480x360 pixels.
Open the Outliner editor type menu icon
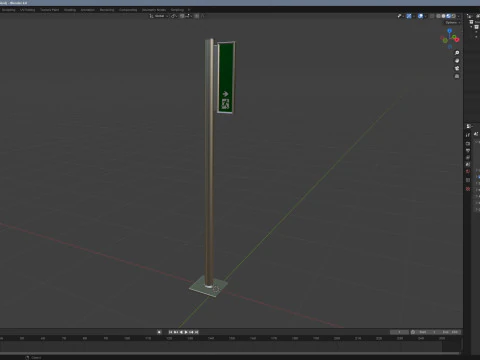pos(469,16)
